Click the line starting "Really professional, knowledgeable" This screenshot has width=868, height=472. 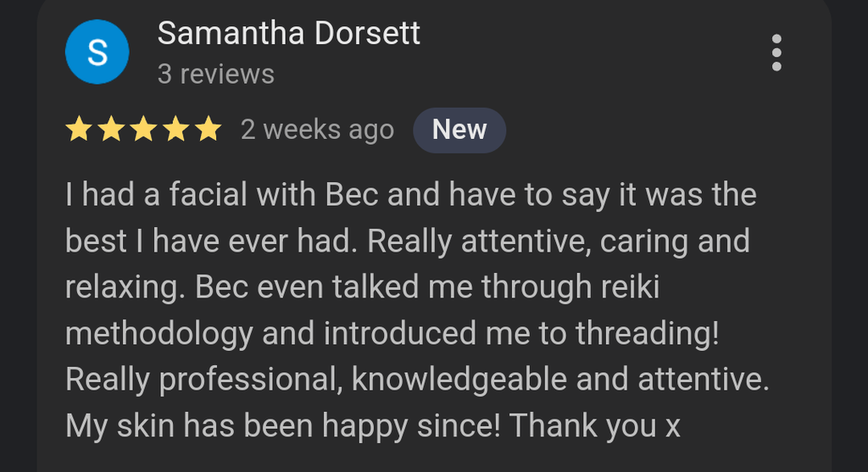click(x=417, y=379)
